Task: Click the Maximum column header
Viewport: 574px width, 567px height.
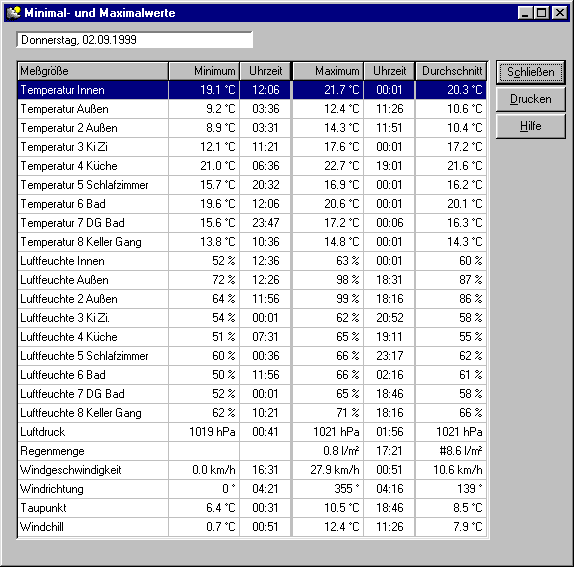Action: click(328, 71)
